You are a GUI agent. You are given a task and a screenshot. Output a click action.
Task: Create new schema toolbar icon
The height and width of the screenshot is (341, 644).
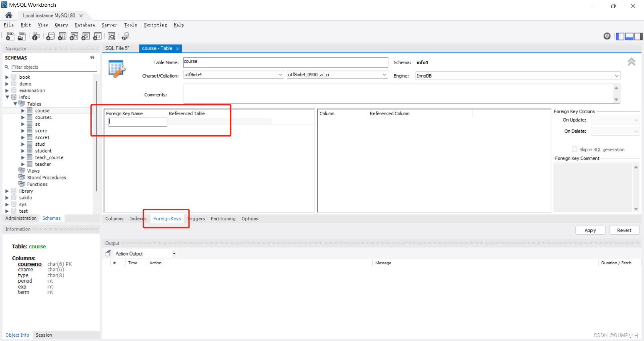pos(50,36)
